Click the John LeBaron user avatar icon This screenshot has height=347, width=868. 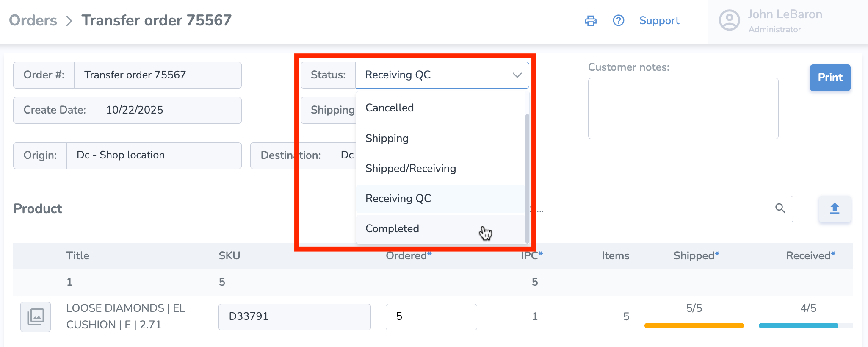(x=730, y=20)
